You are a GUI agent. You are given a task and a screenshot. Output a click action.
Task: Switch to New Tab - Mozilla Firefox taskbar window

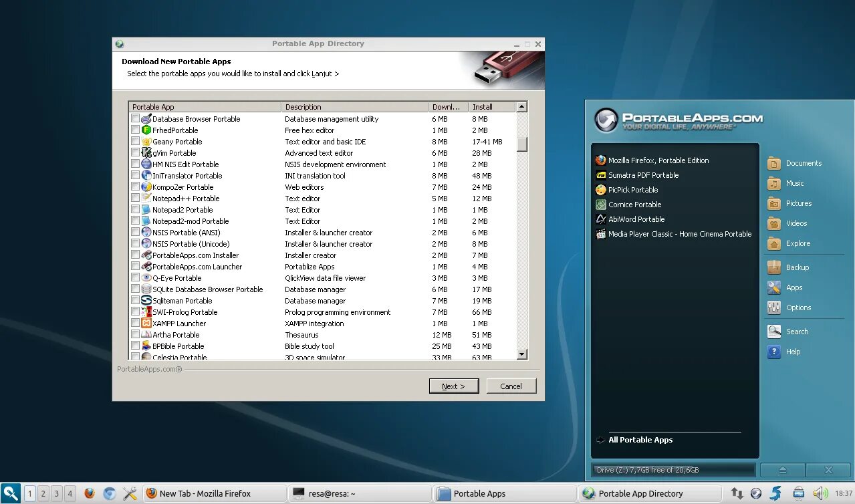click(215, 494)
